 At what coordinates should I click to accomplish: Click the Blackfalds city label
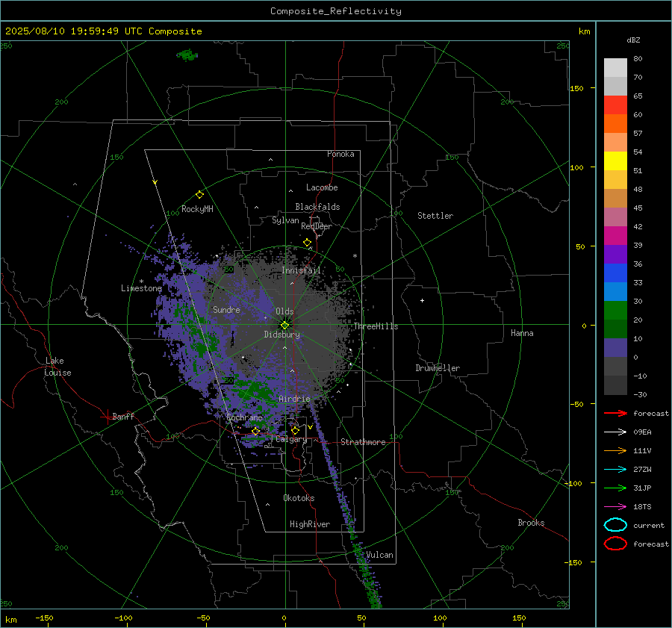[317, 207]
